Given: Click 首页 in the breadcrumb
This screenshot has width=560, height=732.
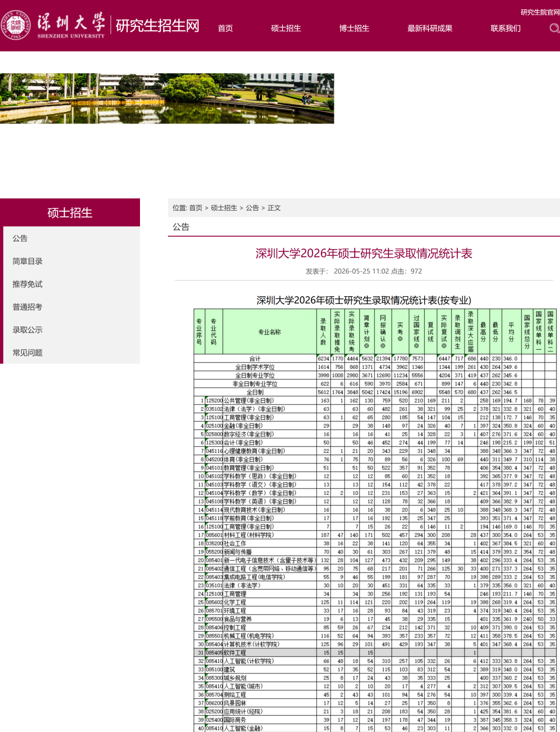Looking at the screenshot, I should click(195, 208).
